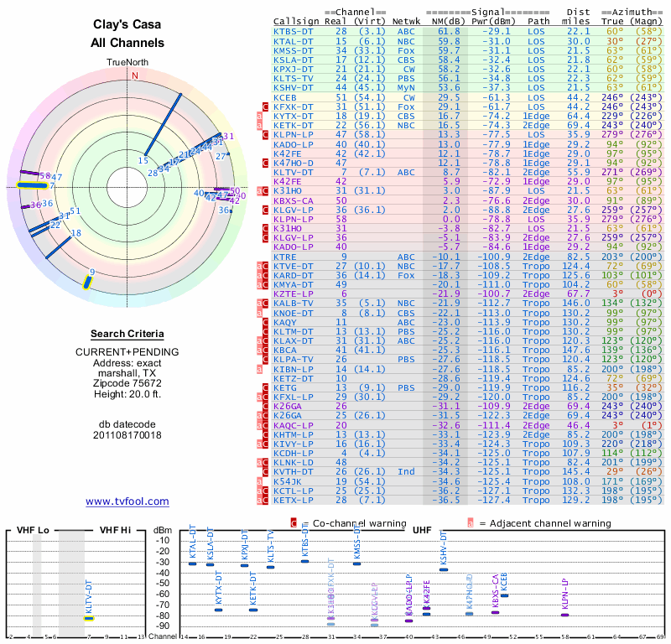671x644 pixels.
Task: Click the KSLA-DT callsign
Action: click(x=294, y=60)
